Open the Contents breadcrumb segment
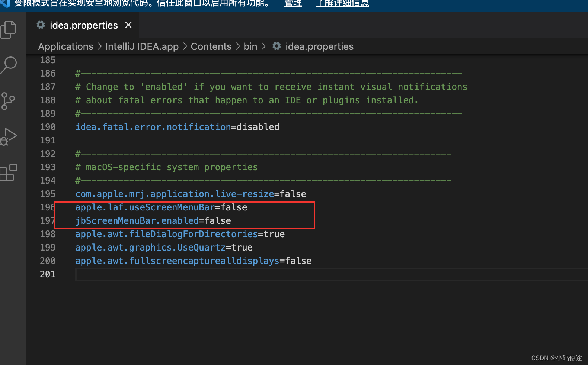 pos(211,46)
